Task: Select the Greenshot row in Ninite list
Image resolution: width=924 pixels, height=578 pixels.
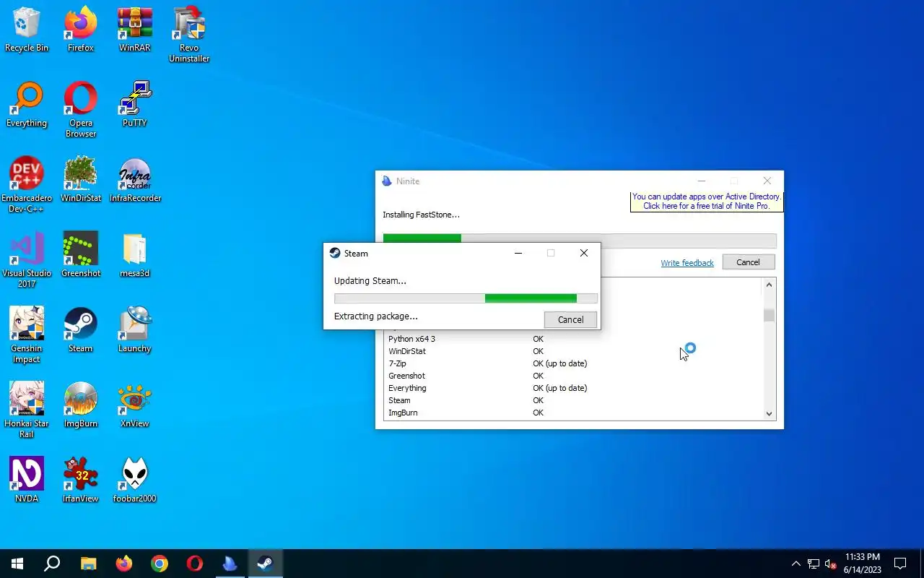Action: pos(573,376)
